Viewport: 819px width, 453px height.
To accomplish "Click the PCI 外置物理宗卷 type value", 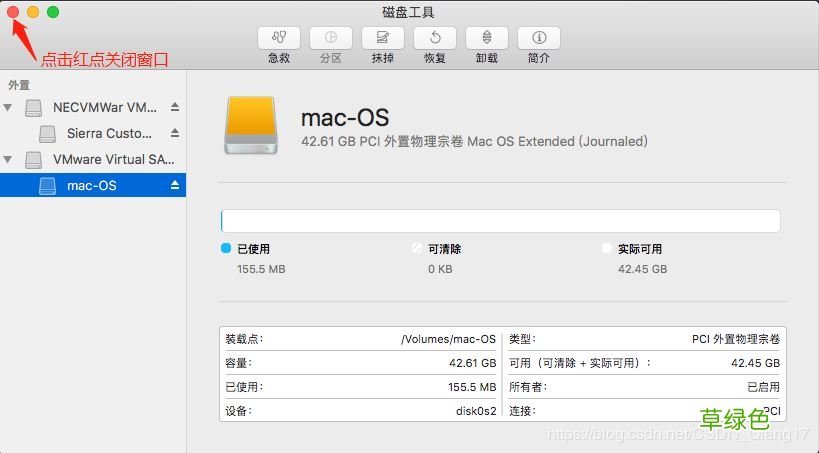I will 735,340.
